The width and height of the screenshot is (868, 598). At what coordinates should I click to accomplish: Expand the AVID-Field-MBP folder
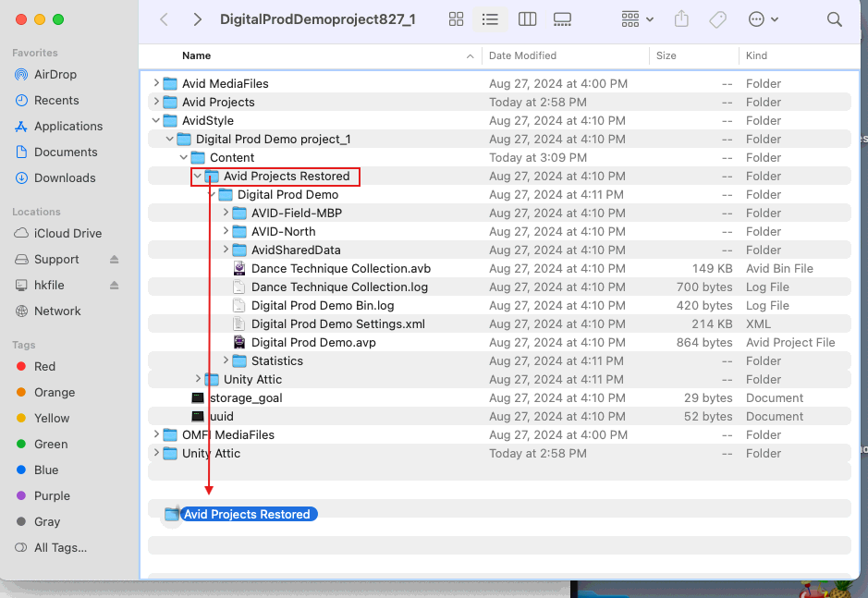coord(226,214)
